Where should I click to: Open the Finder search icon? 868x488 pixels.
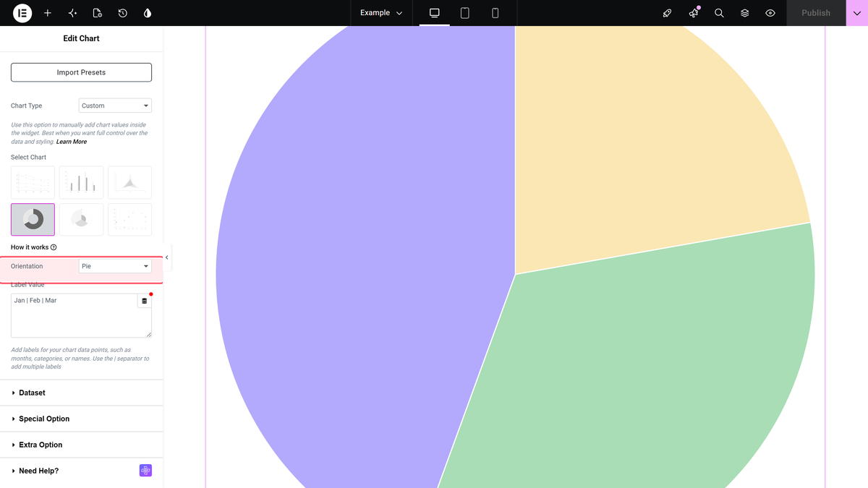719,13
